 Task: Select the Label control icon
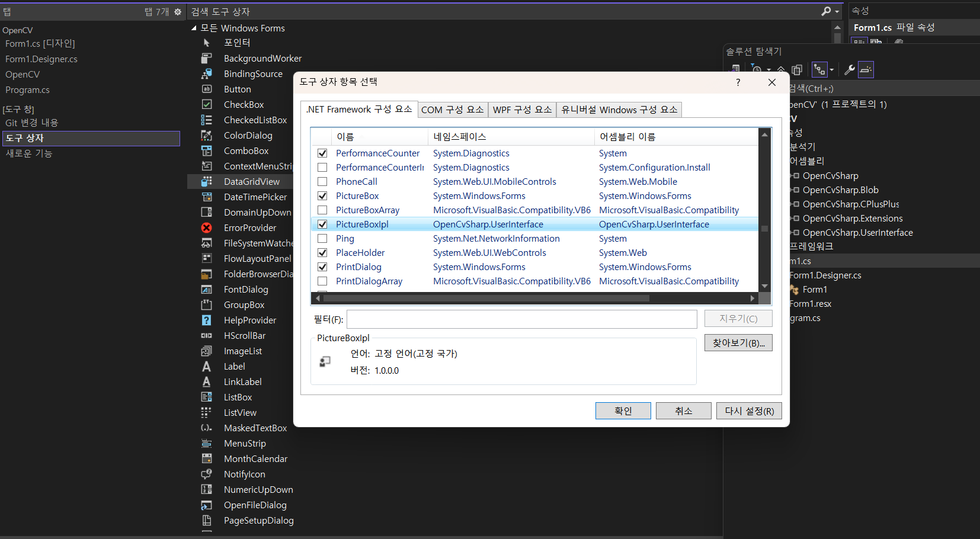click(x=206, y=366)
